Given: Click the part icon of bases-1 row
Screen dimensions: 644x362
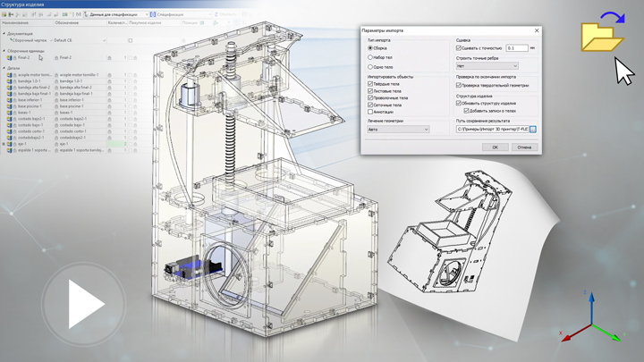Looking at the screenshot, I should point(10,113).
